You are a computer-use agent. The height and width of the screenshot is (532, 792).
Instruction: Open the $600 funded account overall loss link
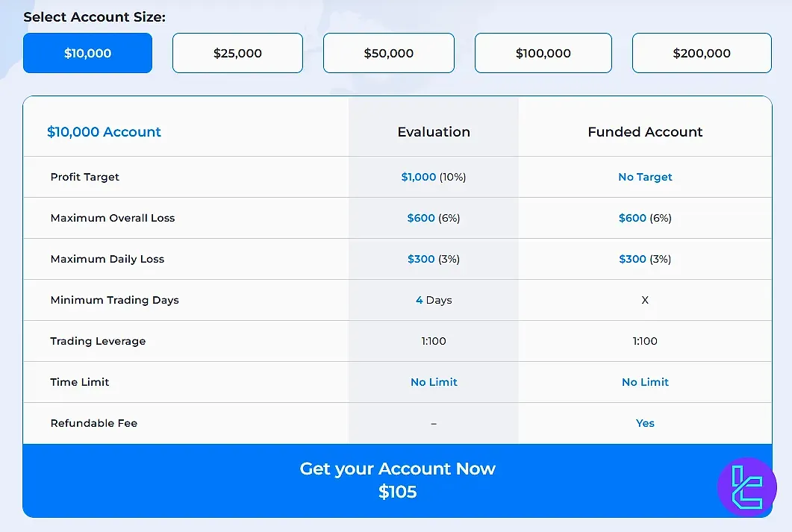(633, 218)
